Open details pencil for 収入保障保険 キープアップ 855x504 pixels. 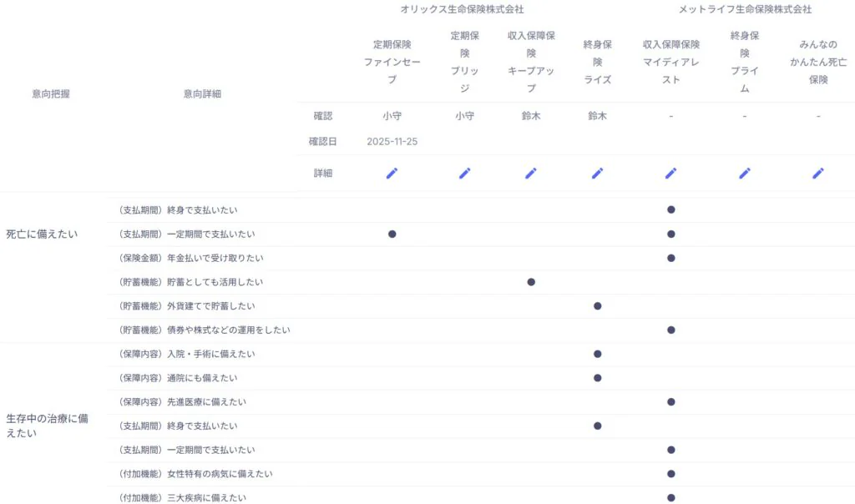tap(530, 174)
